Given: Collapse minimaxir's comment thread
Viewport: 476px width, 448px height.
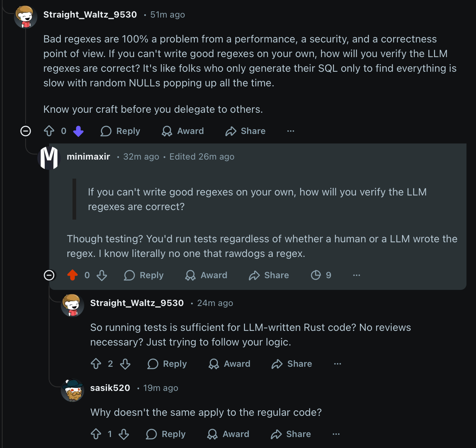Looking at the screenshot, I should point(49,275).
